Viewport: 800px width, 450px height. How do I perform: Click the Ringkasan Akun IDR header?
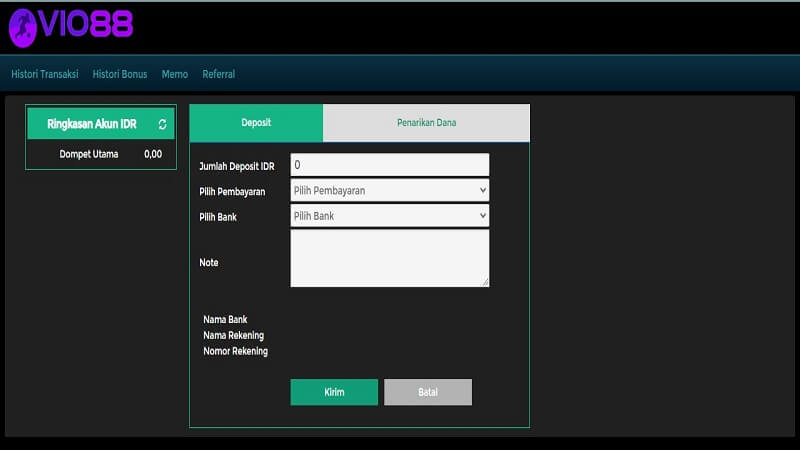(x=101, y=123)
